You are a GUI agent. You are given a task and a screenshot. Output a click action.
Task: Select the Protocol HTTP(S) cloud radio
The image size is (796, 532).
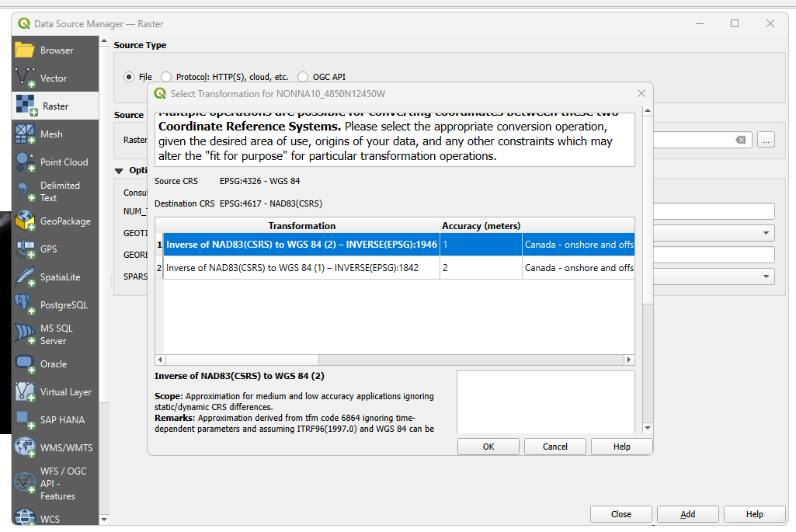pos(165,77)
